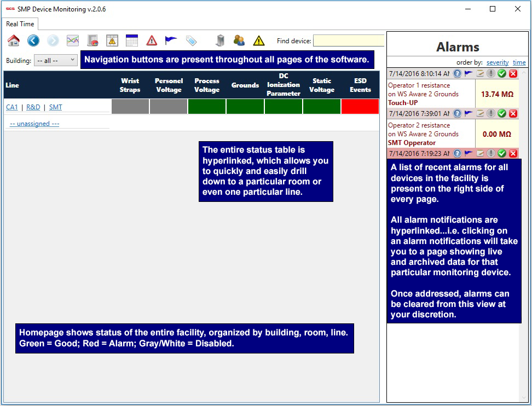This screenshot has height=406, width=532.
Task: Sort alarms by severity
Action: 498,62
